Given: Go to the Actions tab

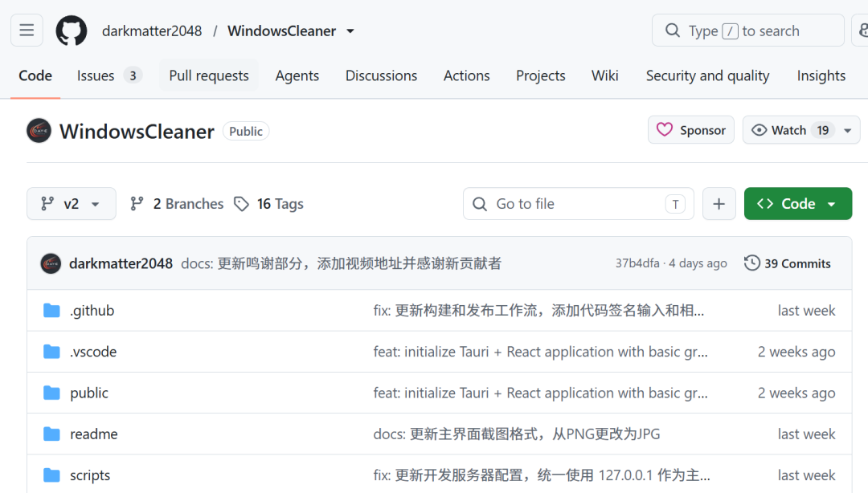Looking at the screenshot, I should 467,75.
